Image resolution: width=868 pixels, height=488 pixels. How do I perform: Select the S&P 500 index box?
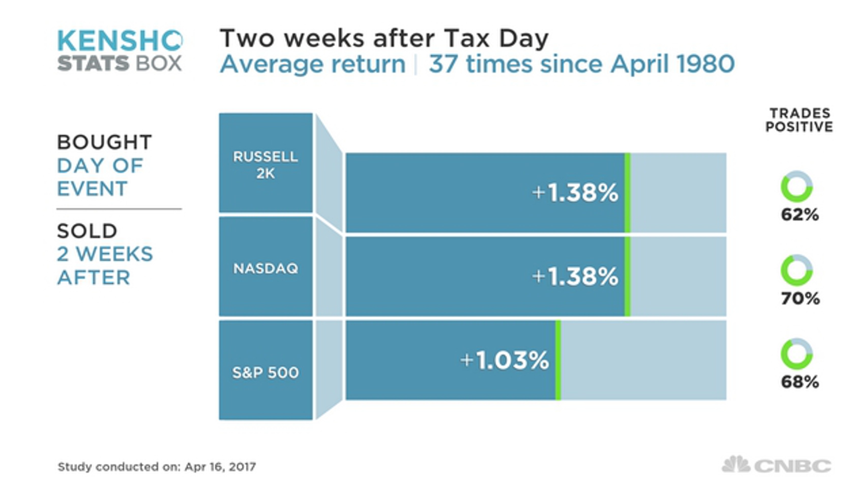click(266, 371)
